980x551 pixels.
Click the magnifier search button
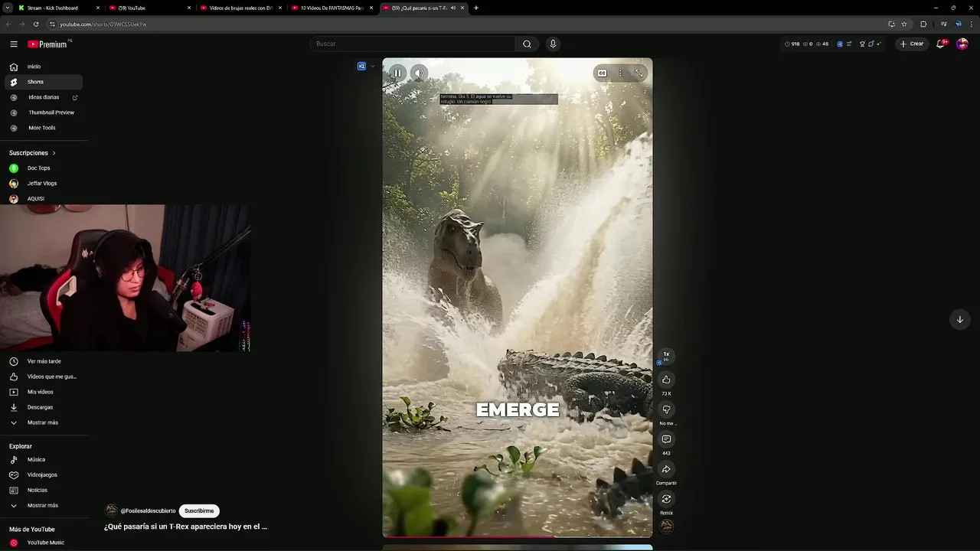pos(527,44)
